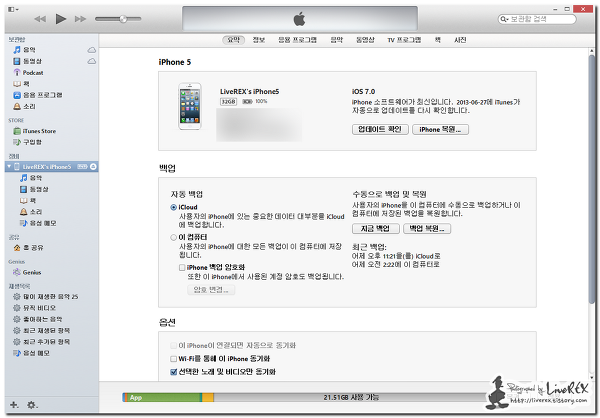Open 음성 메모 under the LiveREX's iPhone5 device

pos(38,223)
